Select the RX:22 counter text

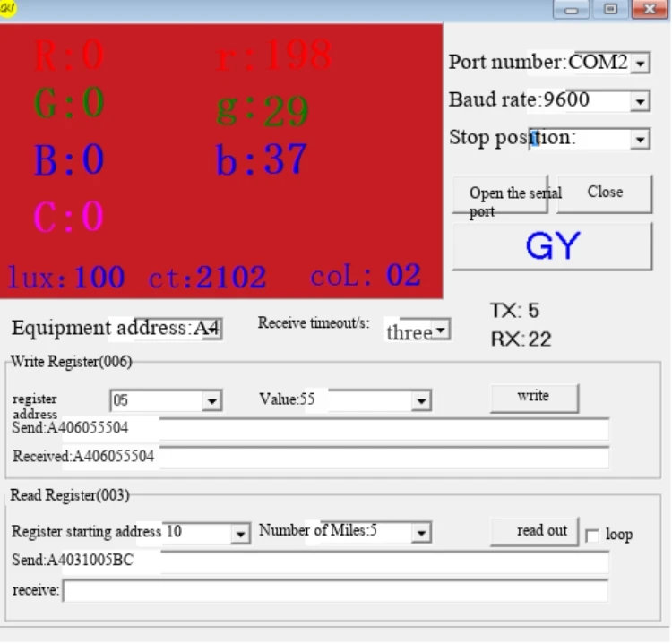(521, 339)
